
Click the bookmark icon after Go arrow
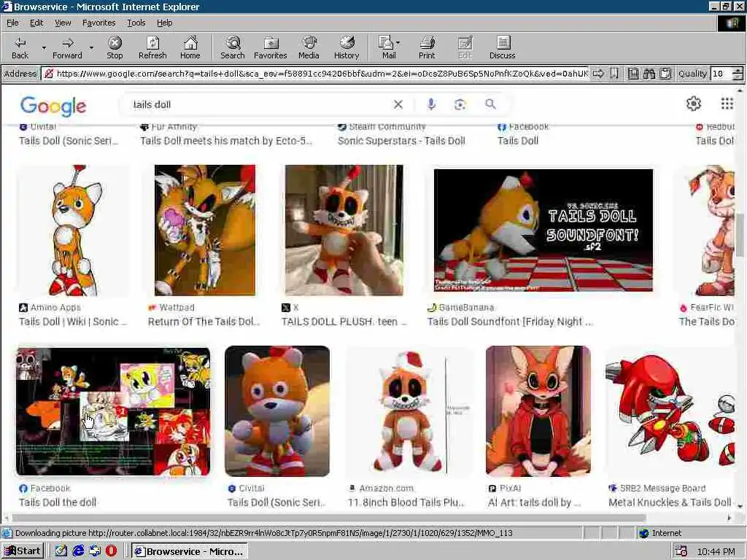click(x=614, y=74)
